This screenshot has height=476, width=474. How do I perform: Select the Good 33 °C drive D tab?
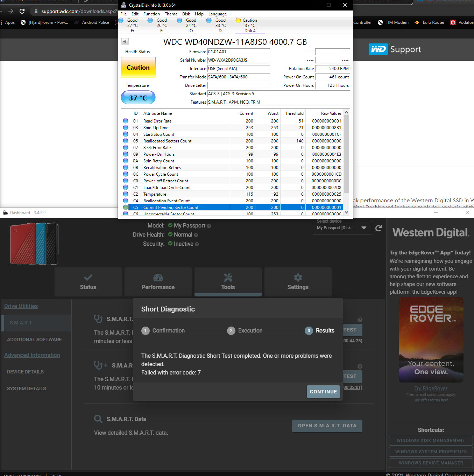tap(220, 25)
